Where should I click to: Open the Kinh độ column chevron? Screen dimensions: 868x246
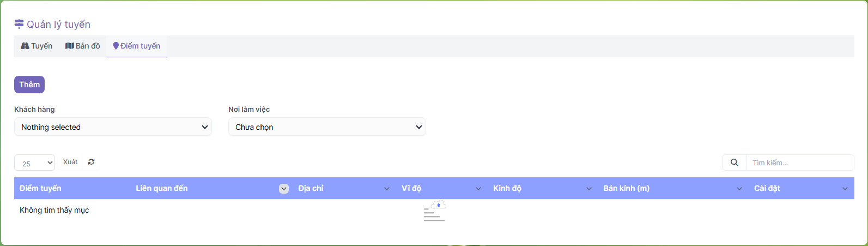click(x=589, y=189)
